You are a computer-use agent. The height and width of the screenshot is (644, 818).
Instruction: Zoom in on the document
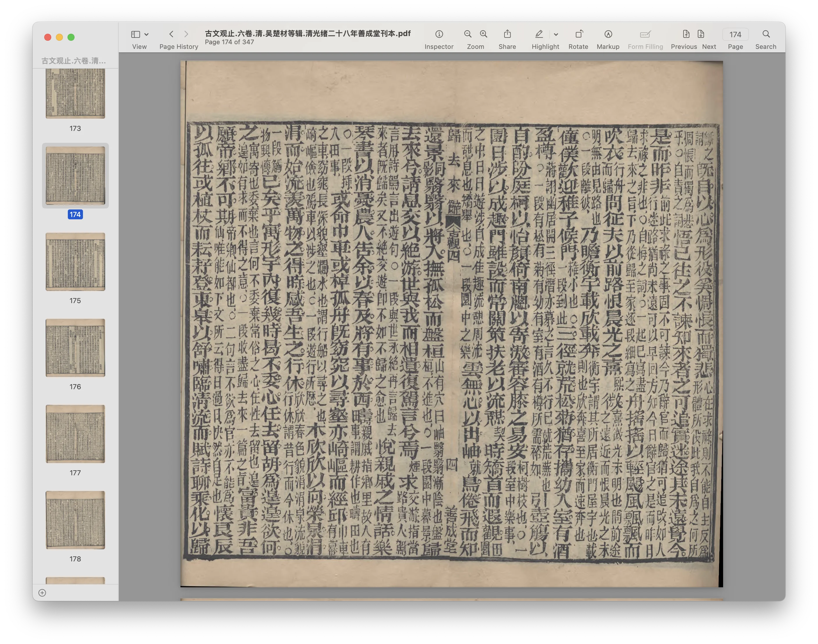(483, 34)
